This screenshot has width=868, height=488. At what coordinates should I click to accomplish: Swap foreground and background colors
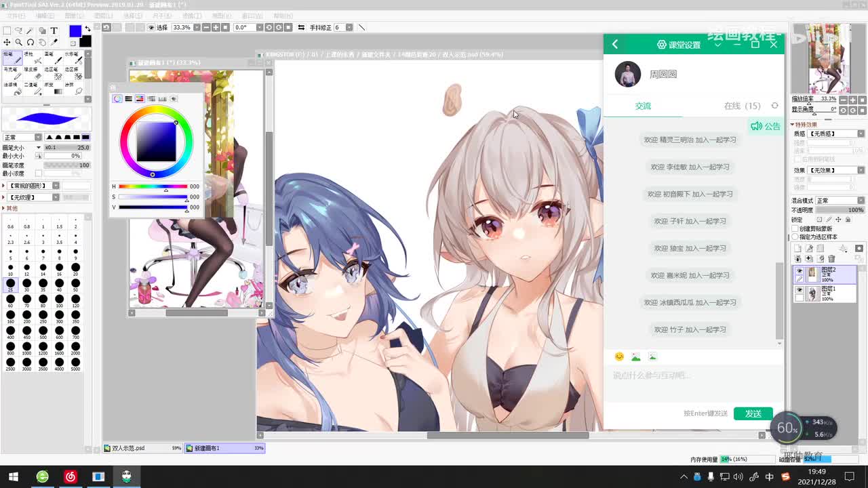87,29
